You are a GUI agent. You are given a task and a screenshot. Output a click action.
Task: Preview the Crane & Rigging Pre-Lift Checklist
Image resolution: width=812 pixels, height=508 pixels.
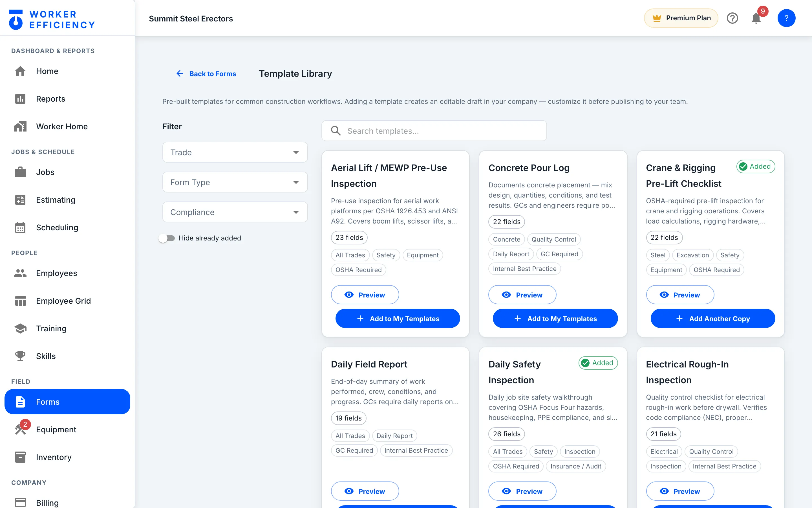click(680, 295)
